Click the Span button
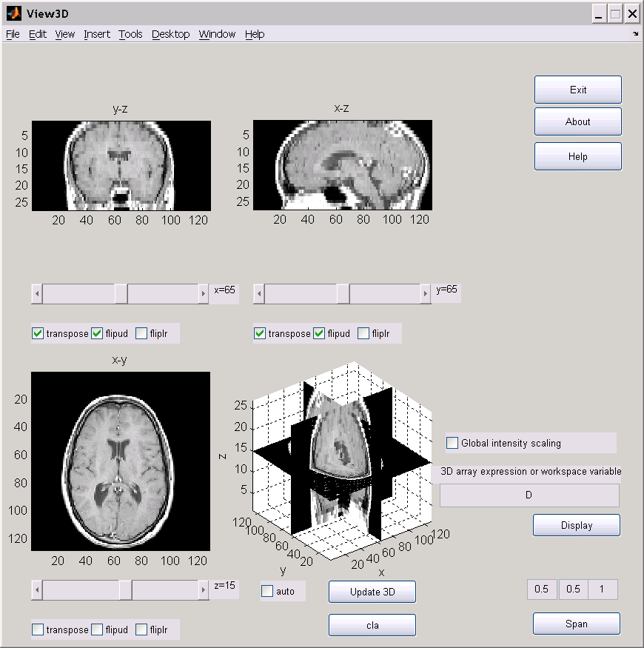Viewport: 644px width, 648px height. tap(577, 624)
